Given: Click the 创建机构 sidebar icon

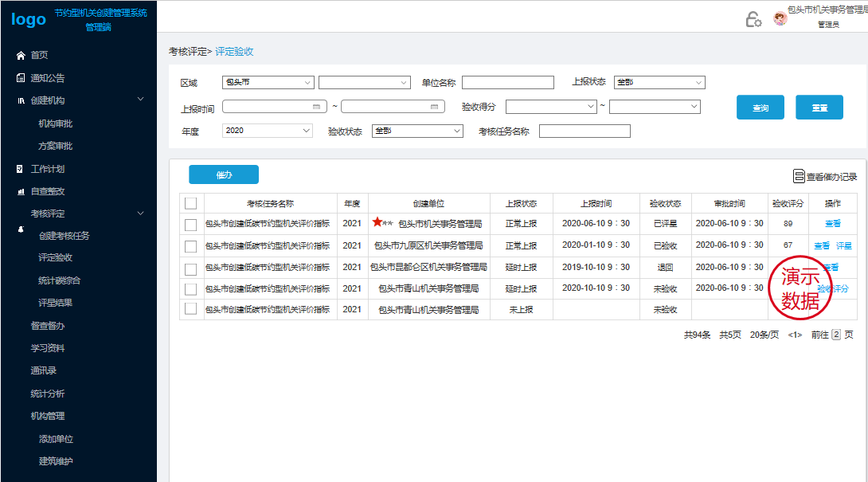Looking at the screenshot, I should pos(21,100).
